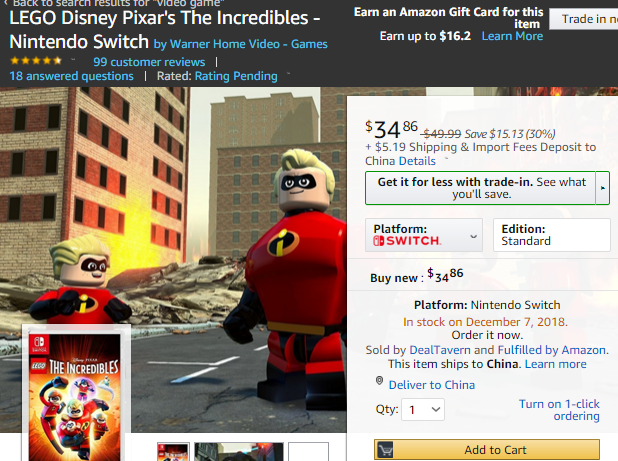Viewport: 618px width, 461px height.
Task: Click the Nintendo Switch logo in Platform selector
Action: (x=407, y=241)
